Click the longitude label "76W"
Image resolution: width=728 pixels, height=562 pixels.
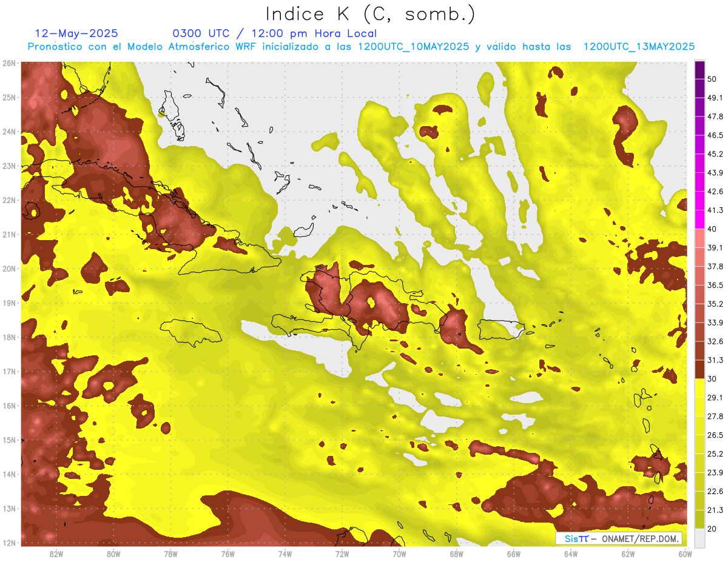(x=228, y=554)
